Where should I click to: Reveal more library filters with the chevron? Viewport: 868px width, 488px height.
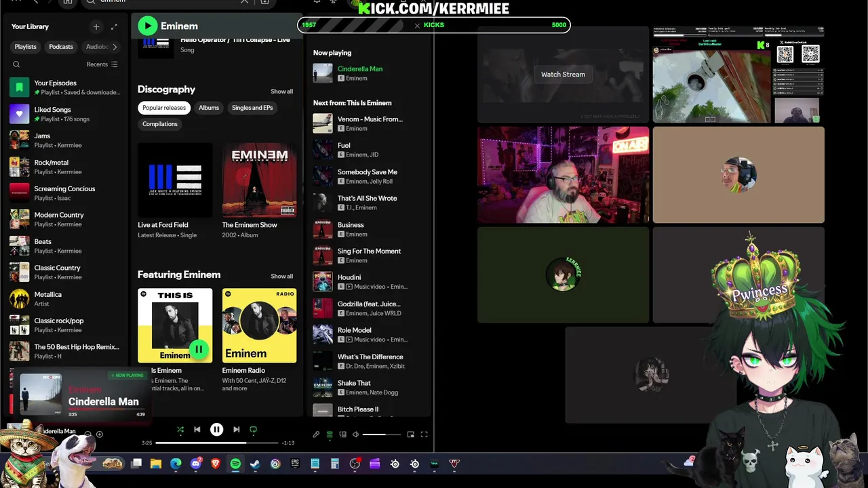coord(115,47)
